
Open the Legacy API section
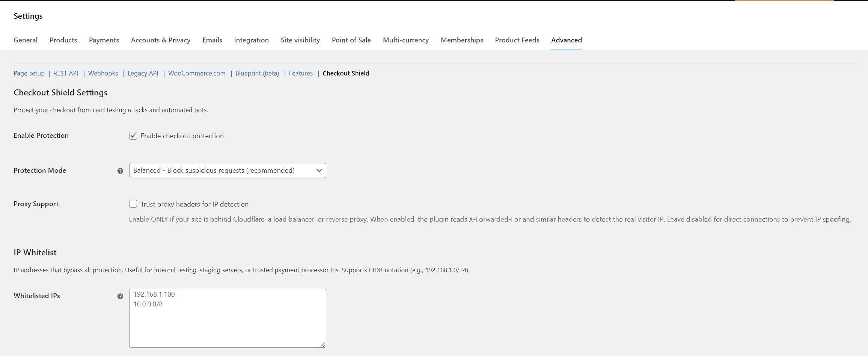[x=143, y=73]
